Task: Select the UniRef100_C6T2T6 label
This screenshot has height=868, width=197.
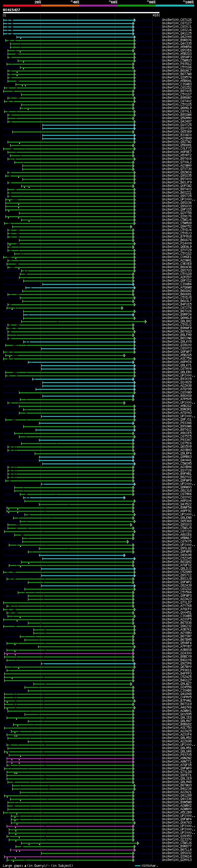Action: click(x=177, y=308)
